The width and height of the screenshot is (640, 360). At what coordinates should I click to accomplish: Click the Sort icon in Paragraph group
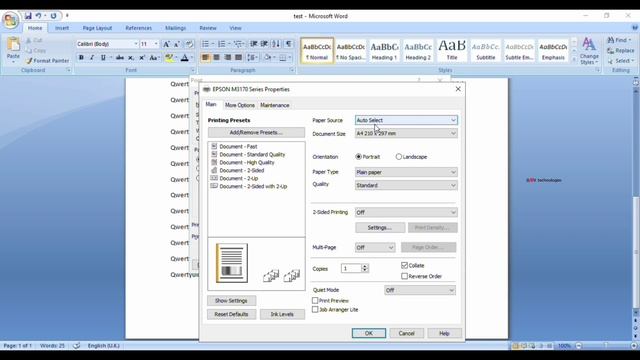pyautogui.click(x=276, y=44)
